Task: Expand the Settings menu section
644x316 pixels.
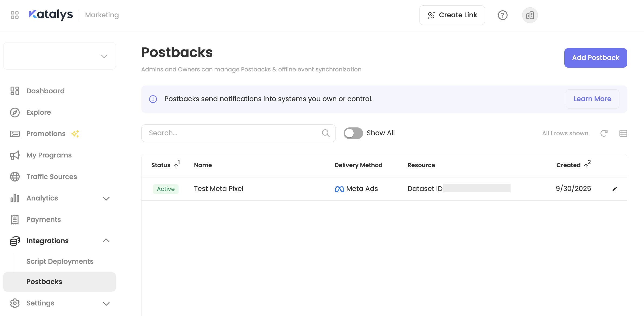Action: tap(106, 303)
